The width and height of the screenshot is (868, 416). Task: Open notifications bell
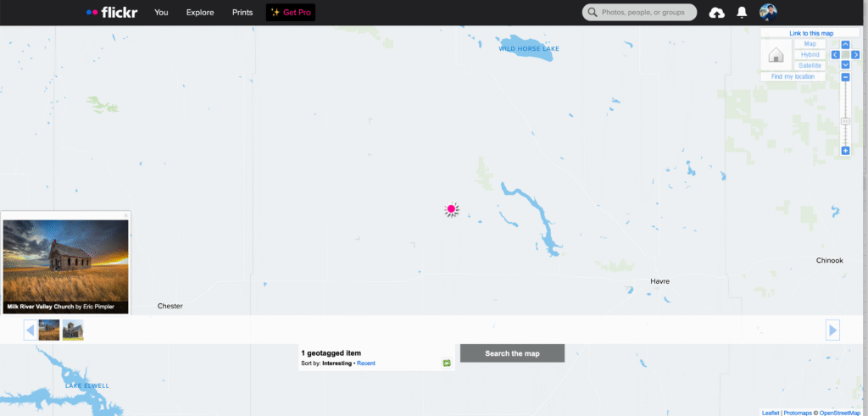pos(742,13)
